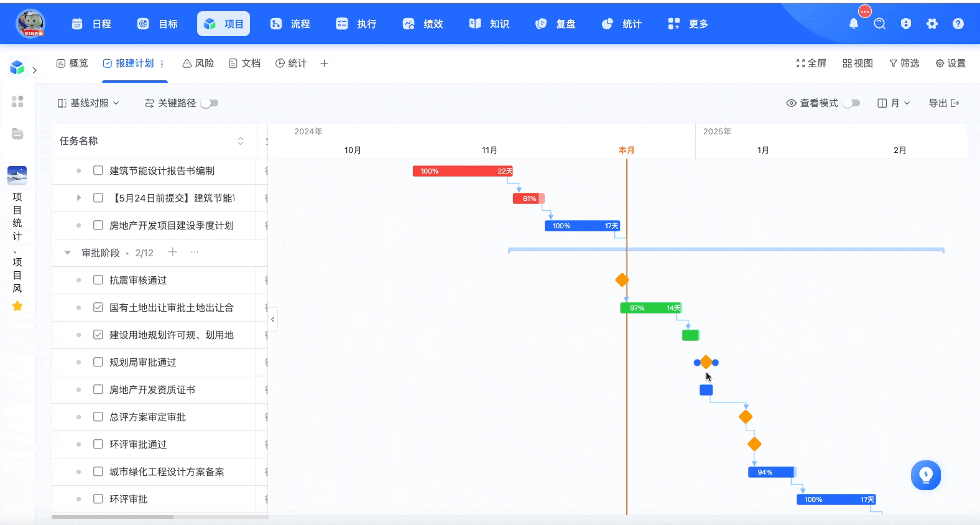
Task: Uncheck the 国有土地出让审批土地出让合 checkbox
Action: coord(98,307)
